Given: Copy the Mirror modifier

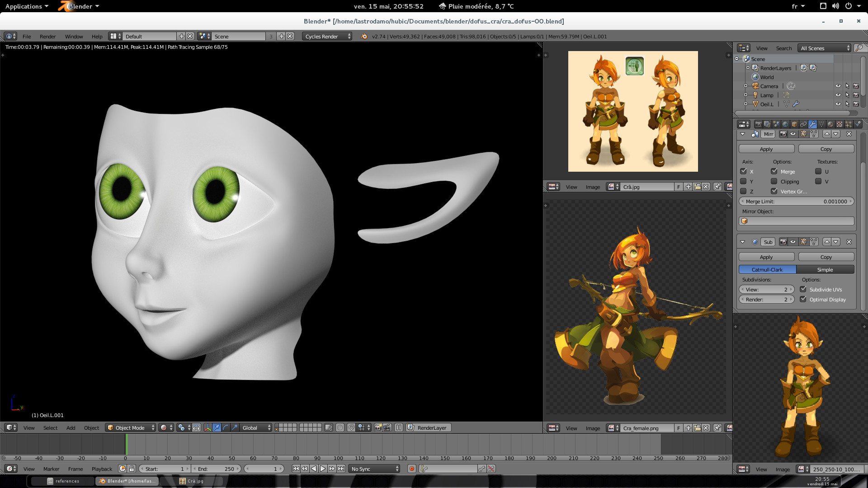Looking at the screenshot, I should click(x=826, y=149).
